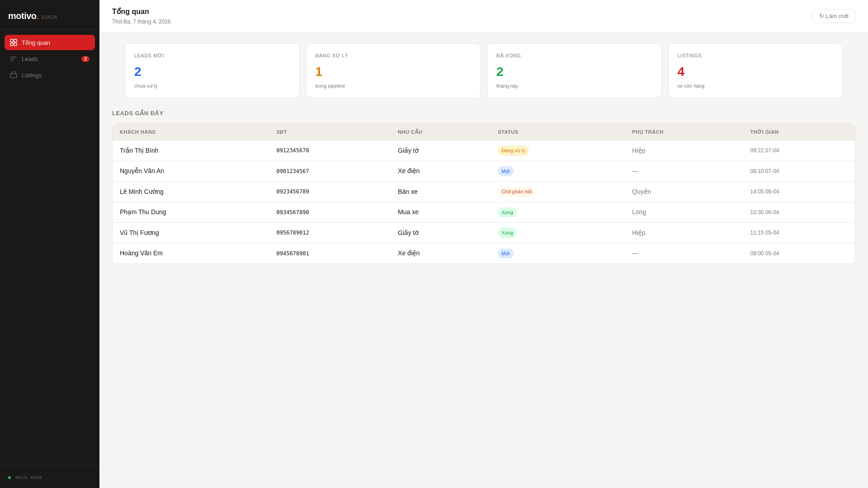This screenshot has width=868, height=488.
Task: Click Hiệp assignee in Vũ Thị Fương row
Action: pyautogui.click(x=639, y=233)
